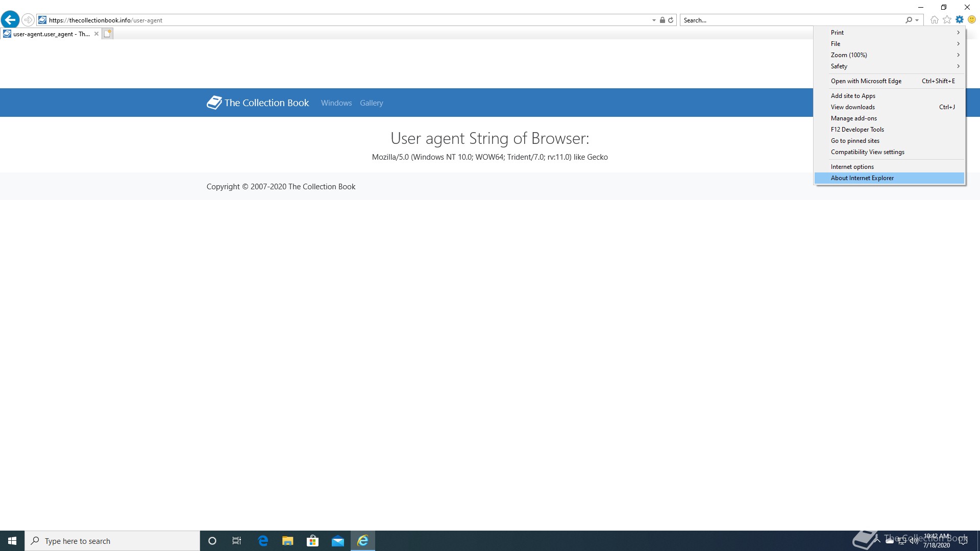Close the Internet Explorer window
Screen dimensions: 980x551
967,7
